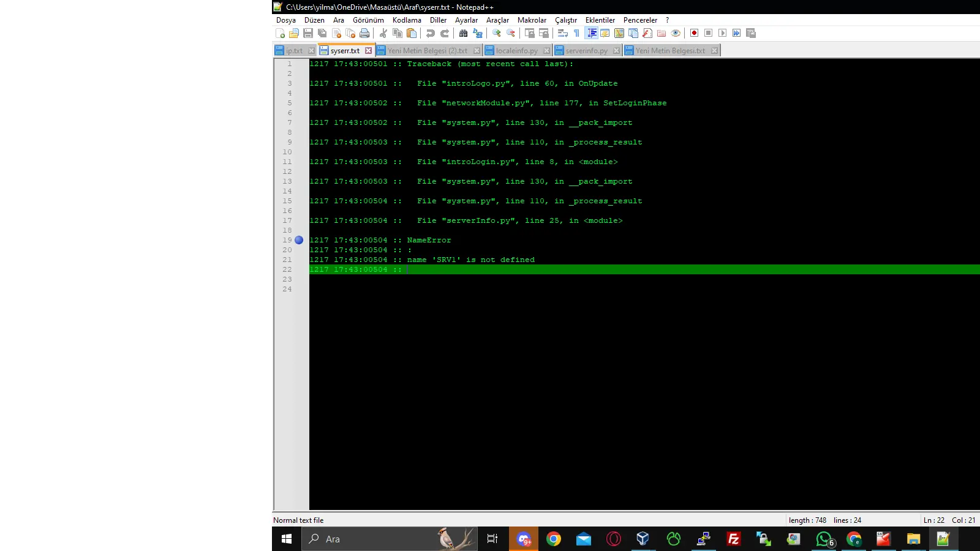
Task: Toggle word wrap in the toolbar
Action: tap(563, 33)
